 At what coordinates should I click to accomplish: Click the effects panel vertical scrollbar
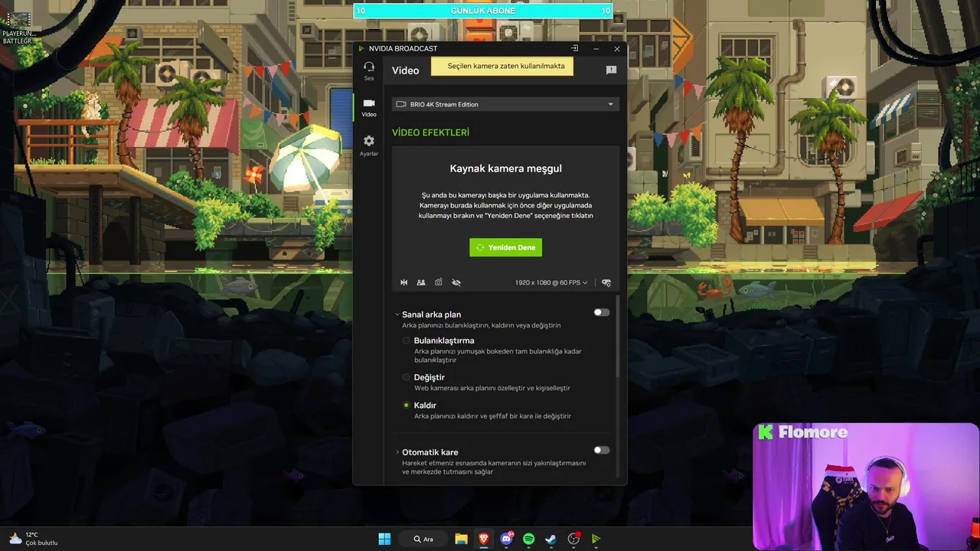(618, 337)
